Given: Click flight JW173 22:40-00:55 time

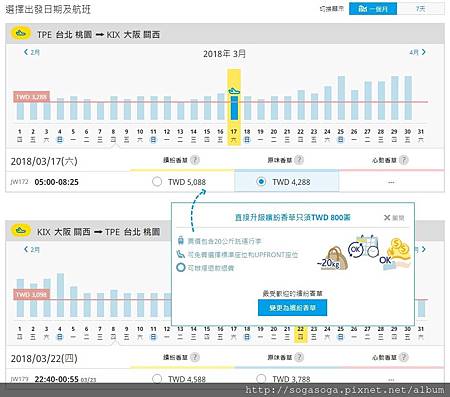Looking at the screenshot, I should pyautogui.click(x=57, y=379).
